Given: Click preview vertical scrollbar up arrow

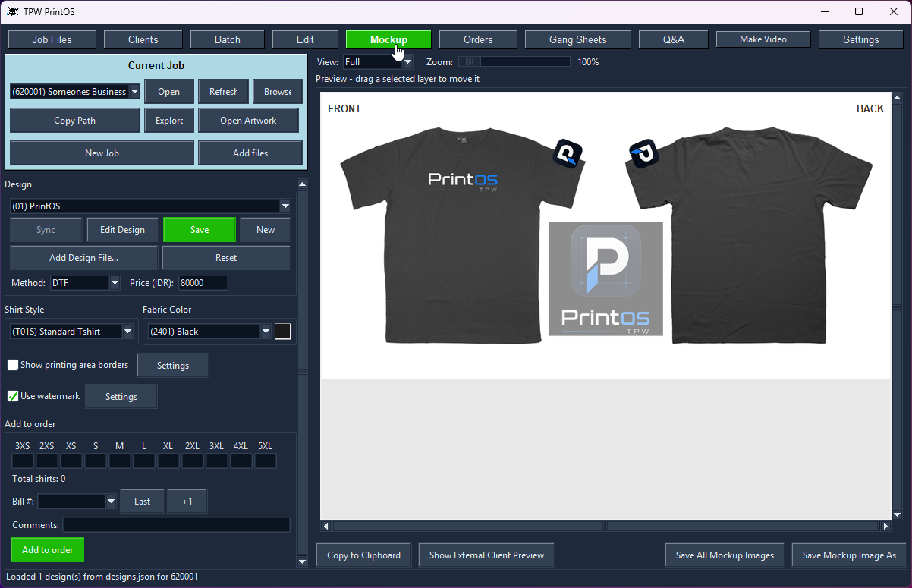Looking at the screenshot, I should click(x=898, y=99).
